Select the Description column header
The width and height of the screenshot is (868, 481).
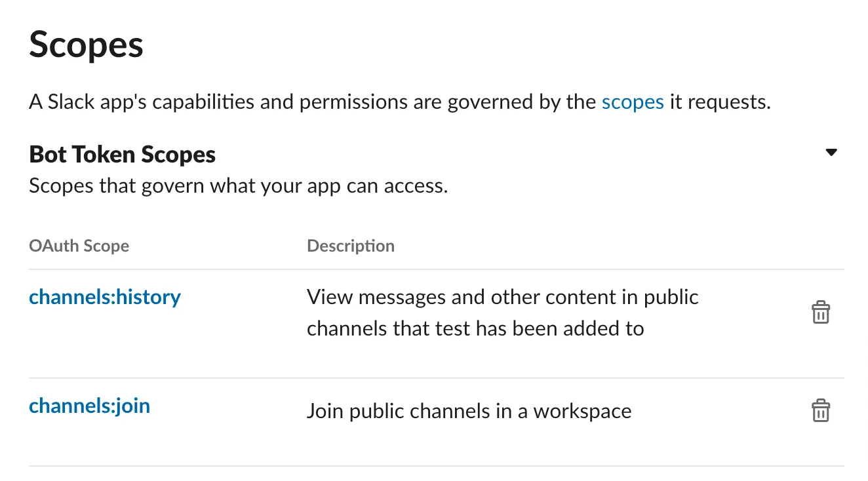[351, 246]
